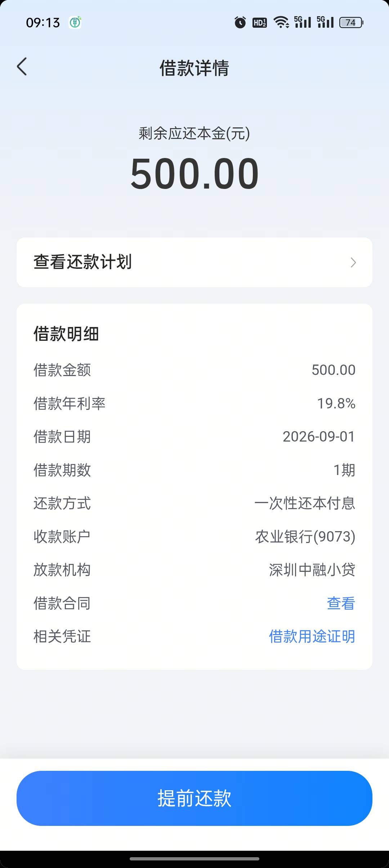
Task: Tap the 提前还款 button
Action: 194,798
